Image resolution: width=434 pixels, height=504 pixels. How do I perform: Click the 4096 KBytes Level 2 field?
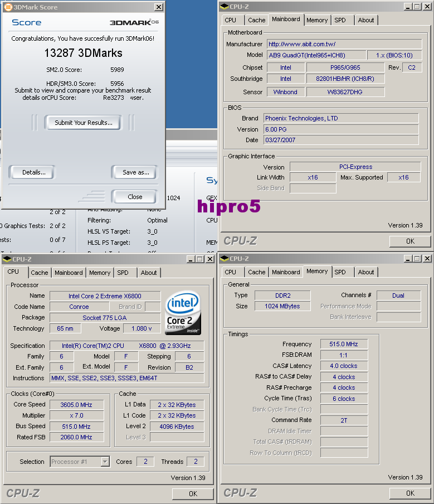click(x=177, y=427)
